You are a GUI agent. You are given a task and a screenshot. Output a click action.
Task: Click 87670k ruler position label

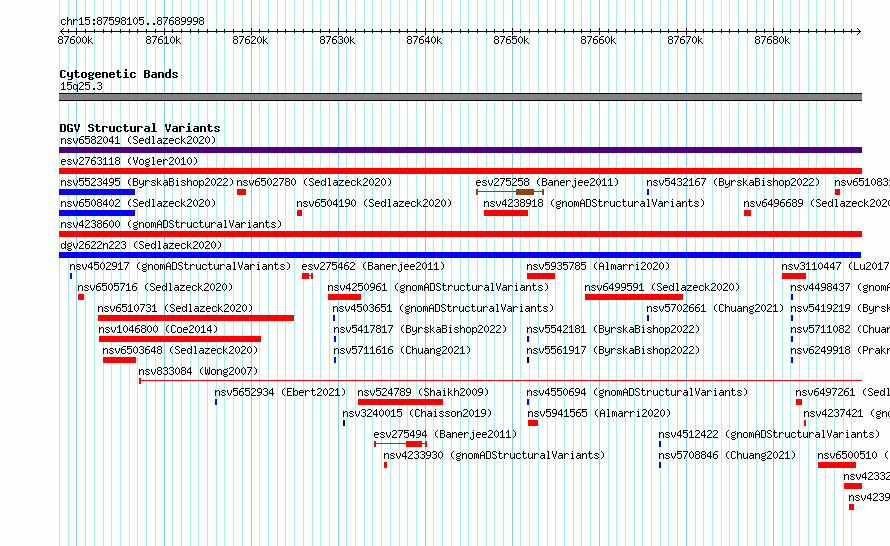tap(685, 40)
